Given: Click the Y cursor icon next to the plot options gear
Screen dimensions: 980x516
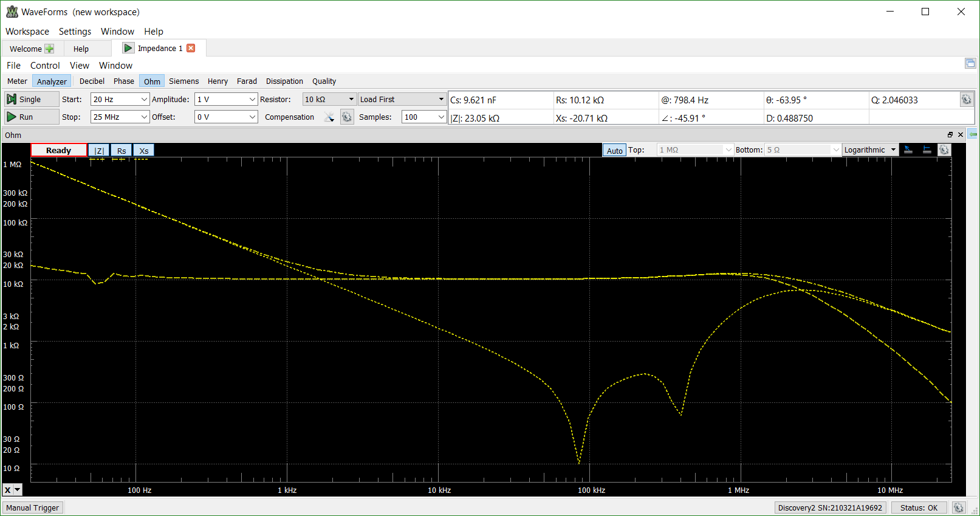Looking at the screenshot, I should (927, 150).
